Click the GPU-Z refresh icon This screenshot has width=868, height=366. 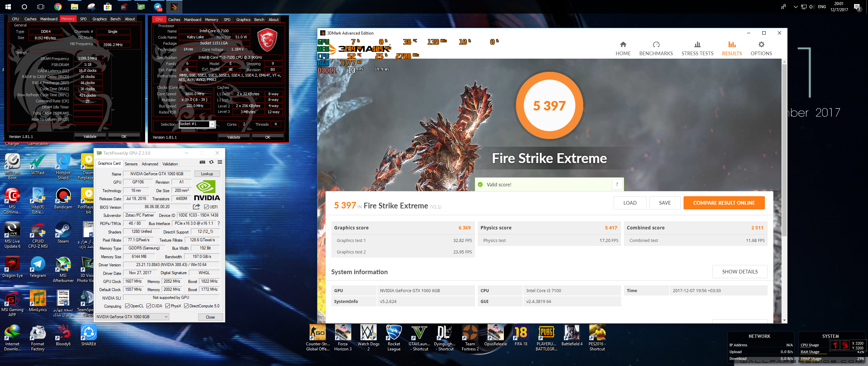tap(211, 162)
